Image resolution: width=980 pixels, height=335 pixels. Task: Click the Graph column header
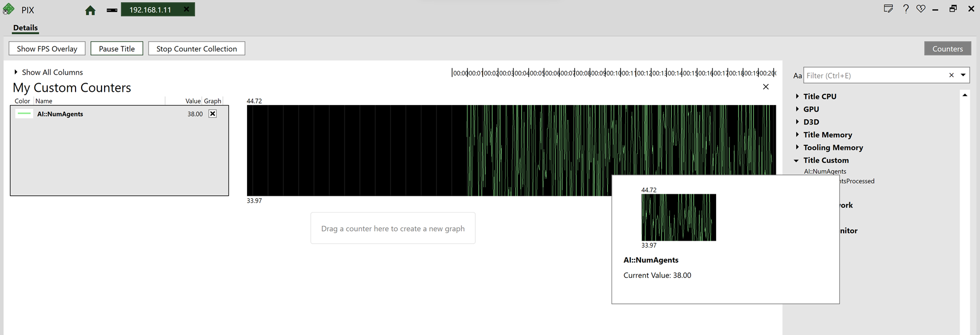pyautogui.click(x=213, y=101)
